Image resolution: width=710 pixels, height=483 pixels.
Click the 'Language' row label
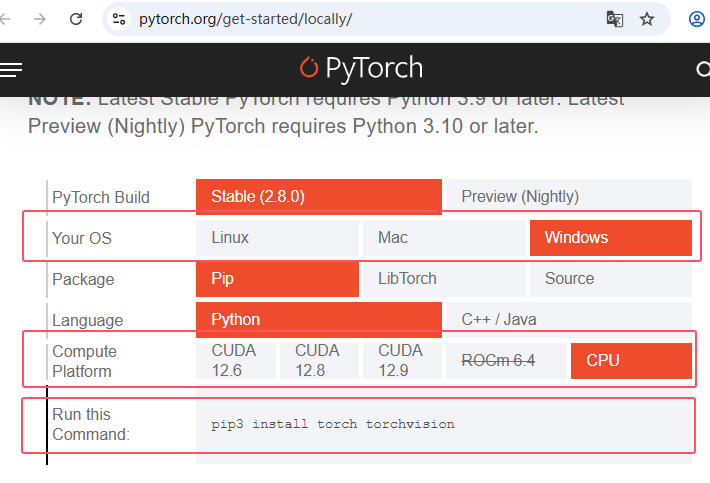[x=87, y=320]
